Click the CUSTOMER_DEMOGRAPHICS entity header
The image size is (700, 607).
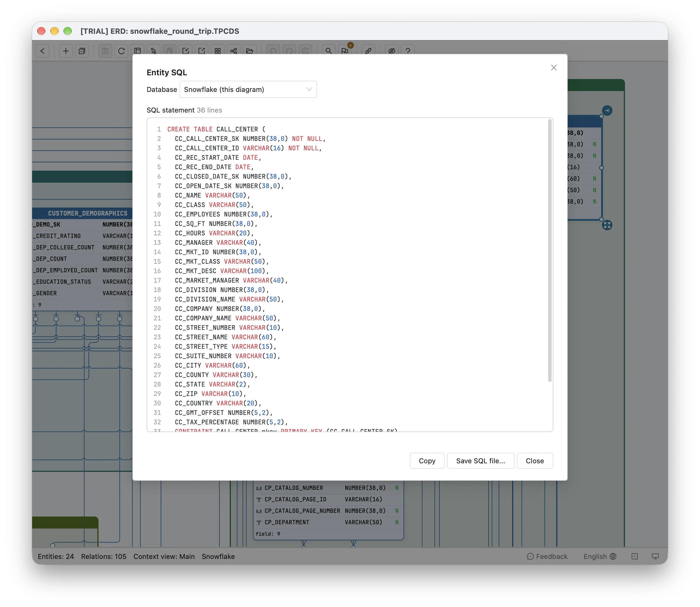click(x=82, y=213)
